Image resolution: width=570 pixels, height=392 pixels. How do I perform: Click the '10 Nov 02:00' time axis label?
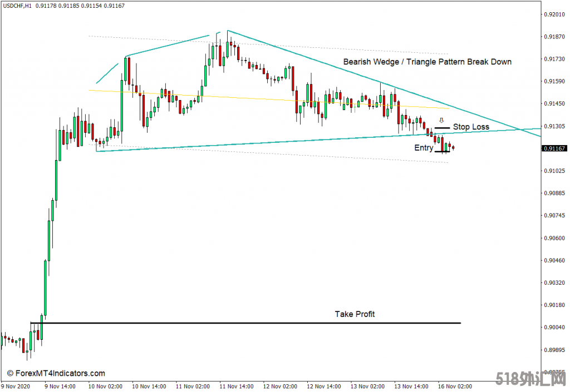(x=105, y=386)
